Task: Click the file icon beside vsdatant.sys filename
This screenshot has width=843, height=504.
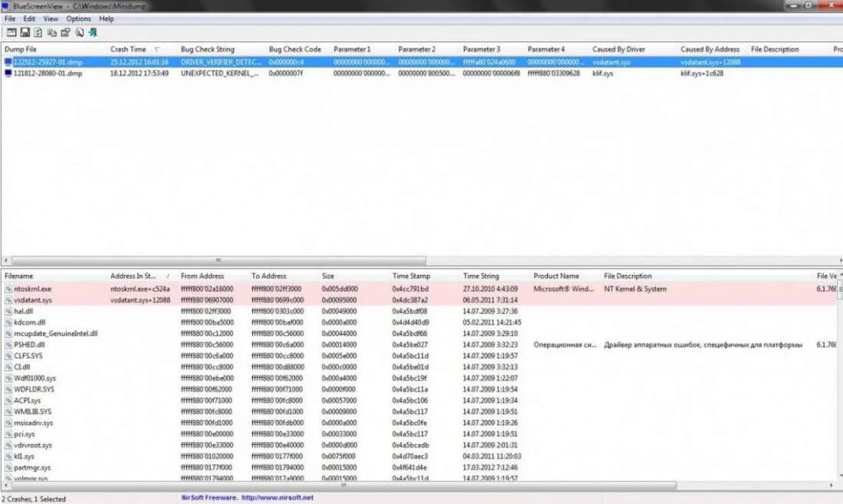Action: tap(8, 300)
